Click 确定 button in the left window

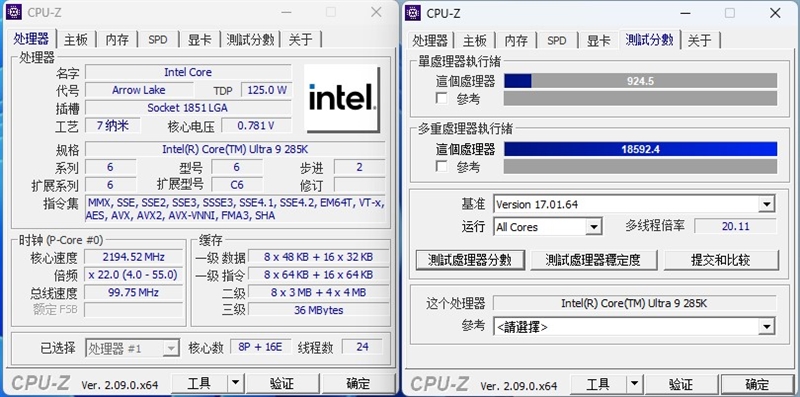point(358,383)
